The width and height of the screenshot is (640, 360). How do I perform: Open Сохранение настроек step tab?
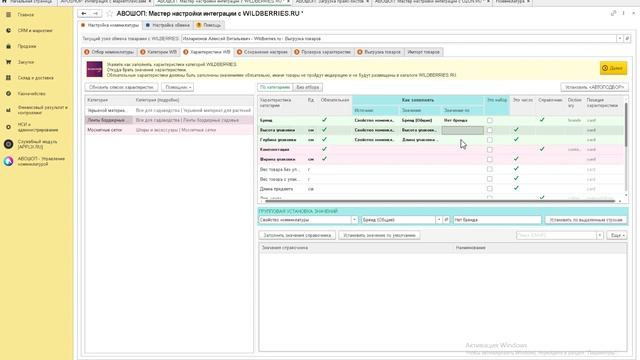click(262, 52)
